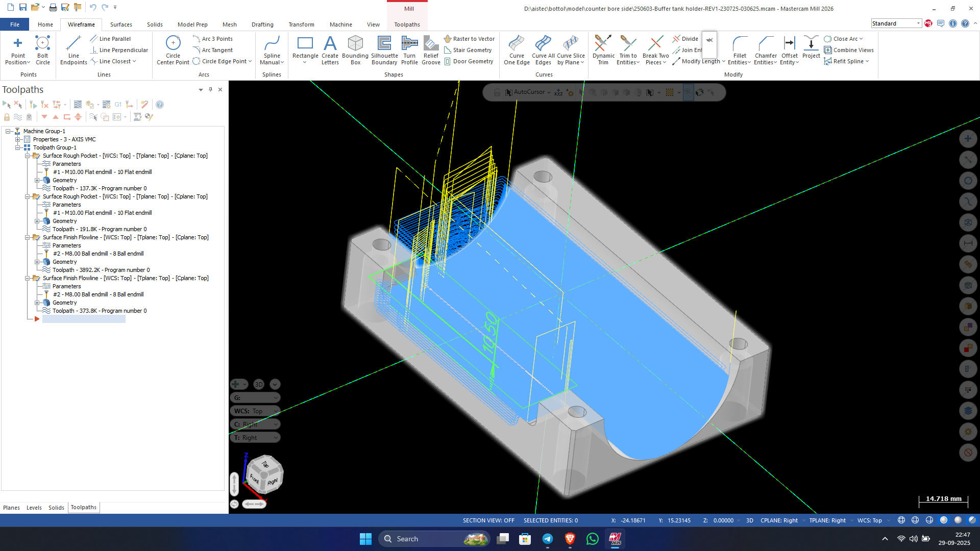Pick the Rectangle shape tool
The width and height of the screenshot is (980, 551).
(305, 50)
